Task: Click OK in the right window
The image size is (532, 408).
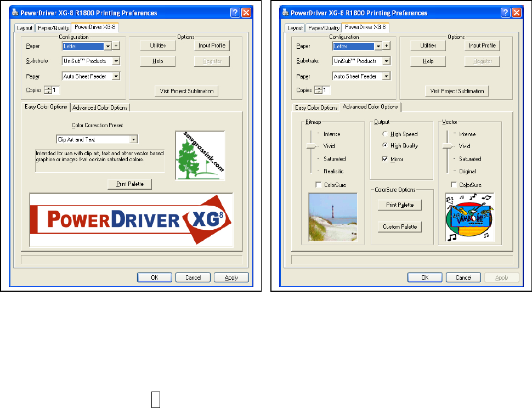Action: point(425,277)
